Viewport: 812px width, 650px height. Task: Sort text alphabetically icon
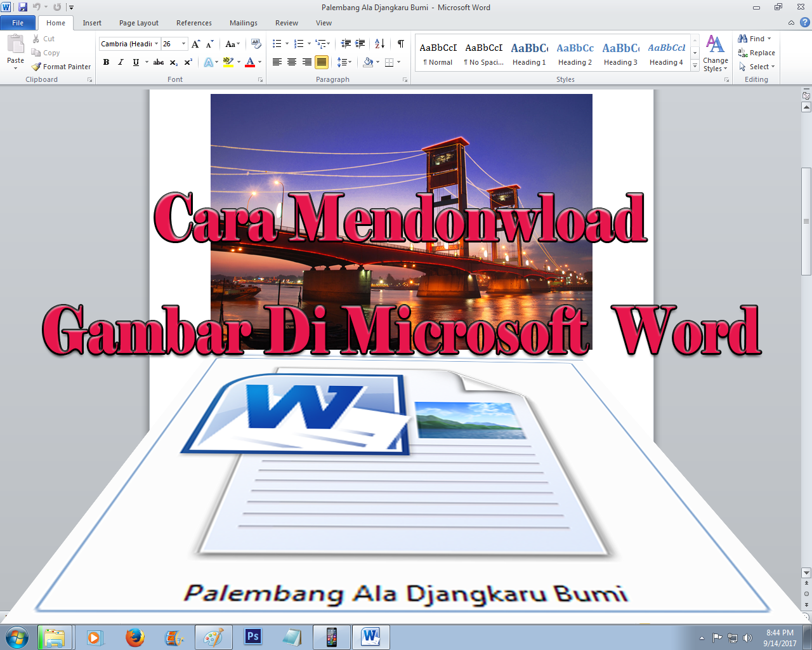click(x=379, y=44)
